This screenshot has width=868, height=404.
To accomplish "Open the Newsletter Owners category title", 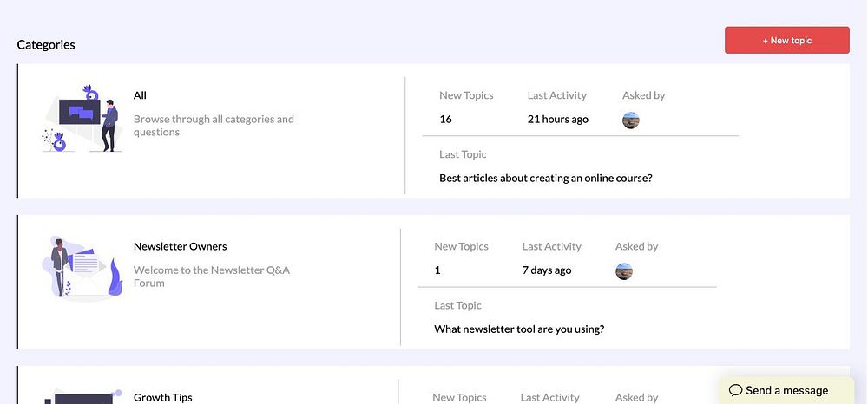I will pyautogui.click(x=180, y=247).
